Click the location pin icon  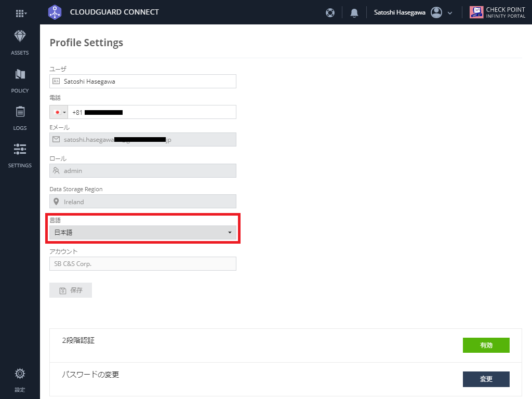[56, 202]
